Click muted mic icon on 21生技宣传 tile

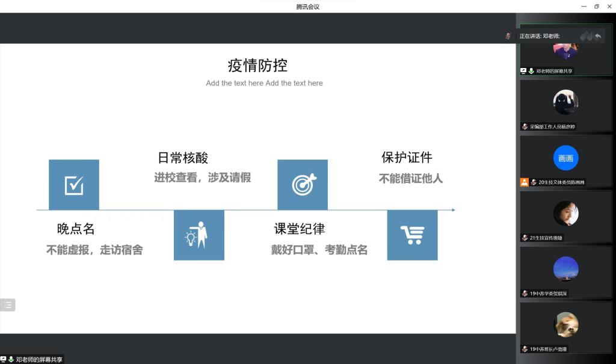[525, 238]
